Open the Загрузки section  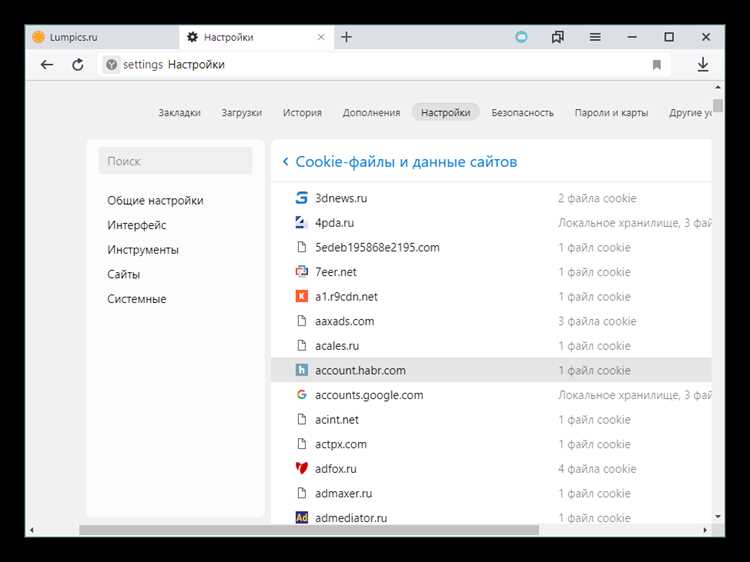pos(242,113)
